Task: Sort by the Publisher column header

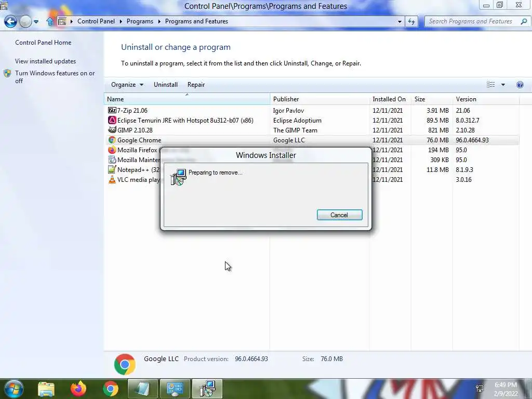Action: (320, 99)
